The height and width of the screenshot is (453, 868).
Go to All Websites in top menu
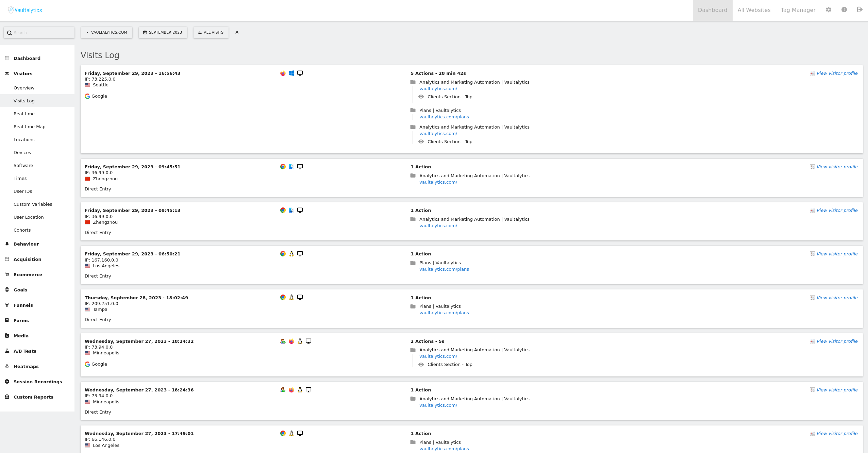click(754, 10)
